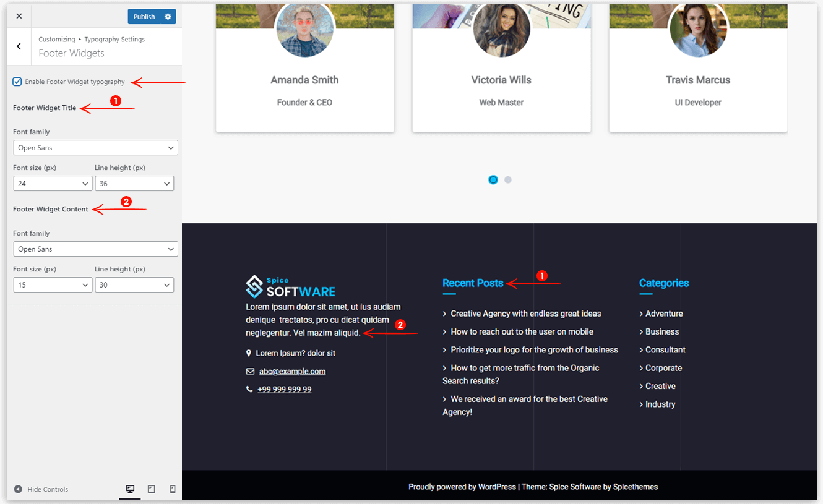Click the Spice Software footer logo
The height and width of the screenshot is (504, 823).
point(291,286)
